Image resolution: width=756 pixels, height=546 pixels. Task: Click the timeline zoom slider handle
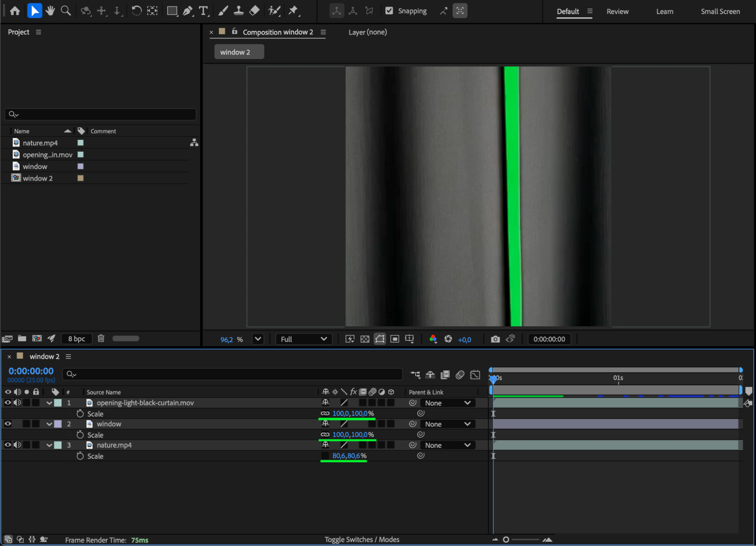(506, 540)
